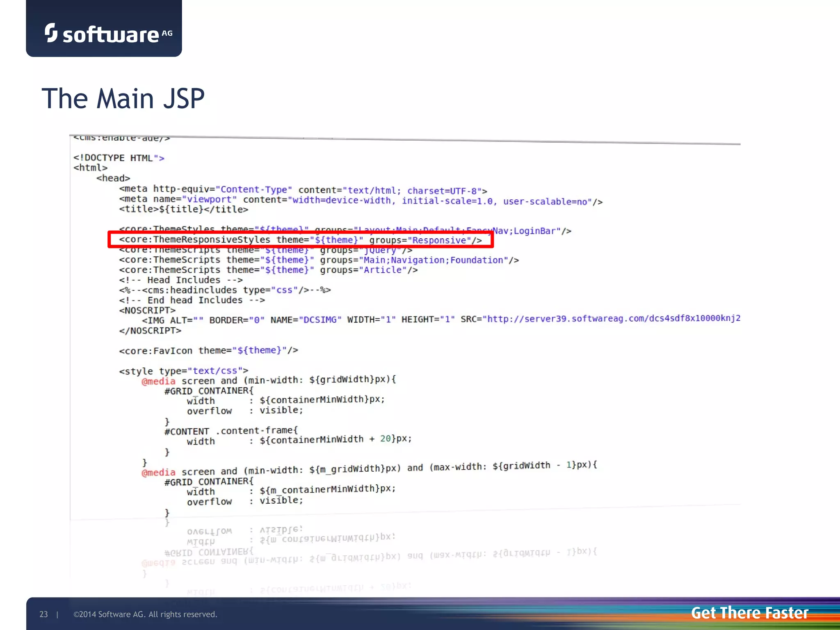Click the ThemeScripts Article groups line
This screenshot has height=630, width=840.
tap(268, 270)
